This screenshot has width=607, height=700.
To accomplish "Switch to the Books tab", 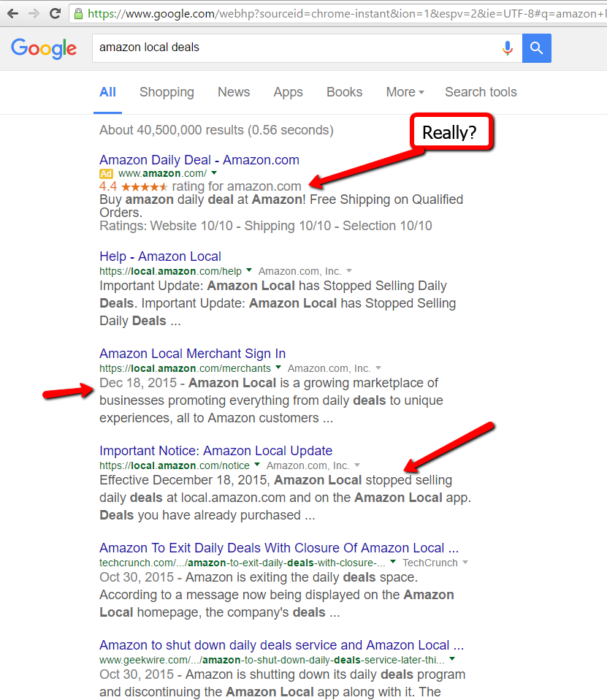I will (x=344, y=92).
